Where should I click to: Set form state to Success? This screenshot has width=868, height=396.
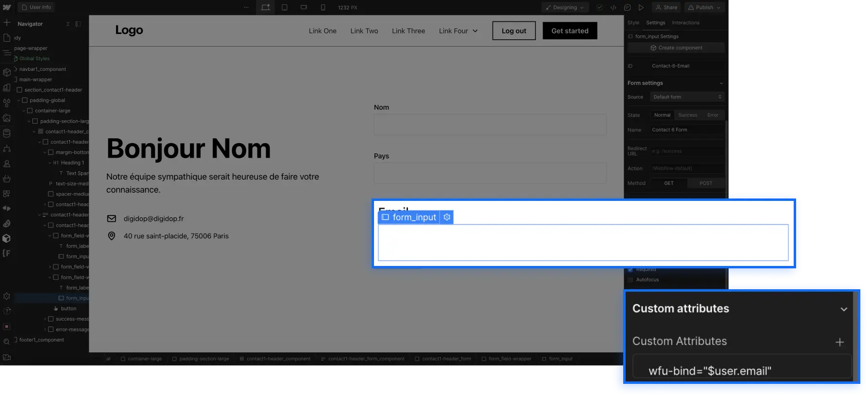point(688,115)
